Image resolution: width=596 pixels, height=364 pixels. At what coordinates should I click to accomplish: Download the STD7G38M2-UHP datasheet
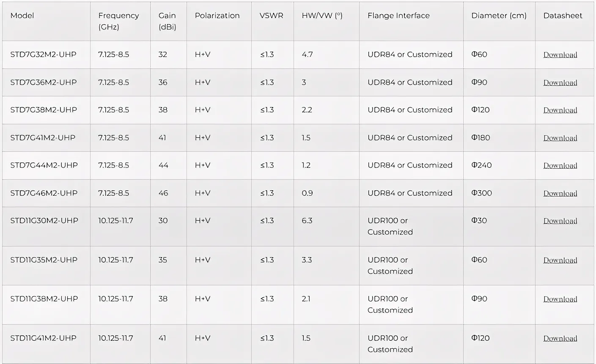pos(560,110)
